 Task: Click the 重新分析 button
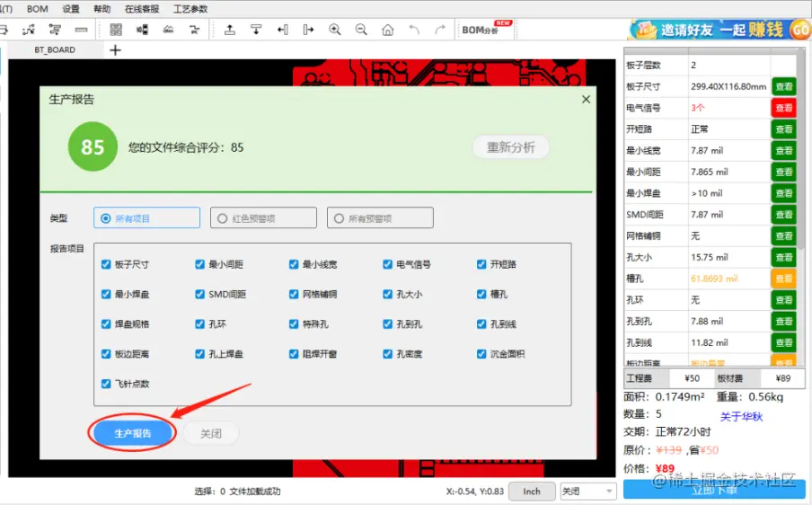tap(510, 147)
